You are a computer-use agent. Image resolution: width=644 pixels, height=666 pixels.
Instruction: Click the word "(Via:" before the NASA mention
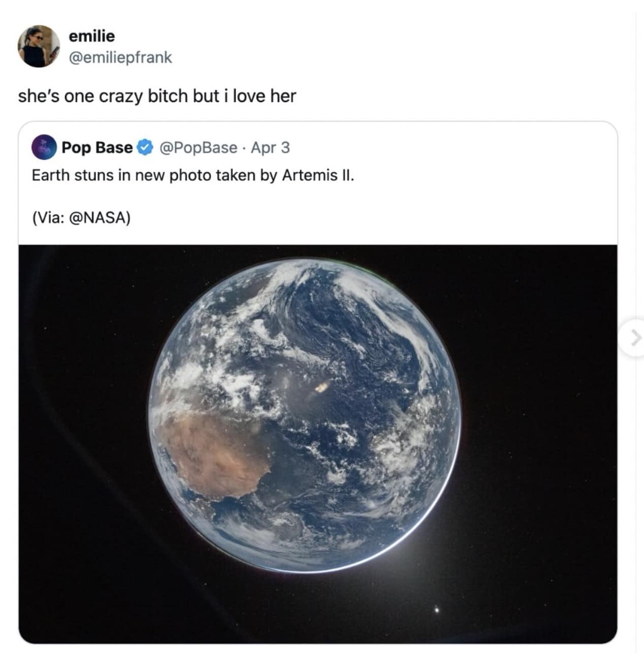click(46, 218)
